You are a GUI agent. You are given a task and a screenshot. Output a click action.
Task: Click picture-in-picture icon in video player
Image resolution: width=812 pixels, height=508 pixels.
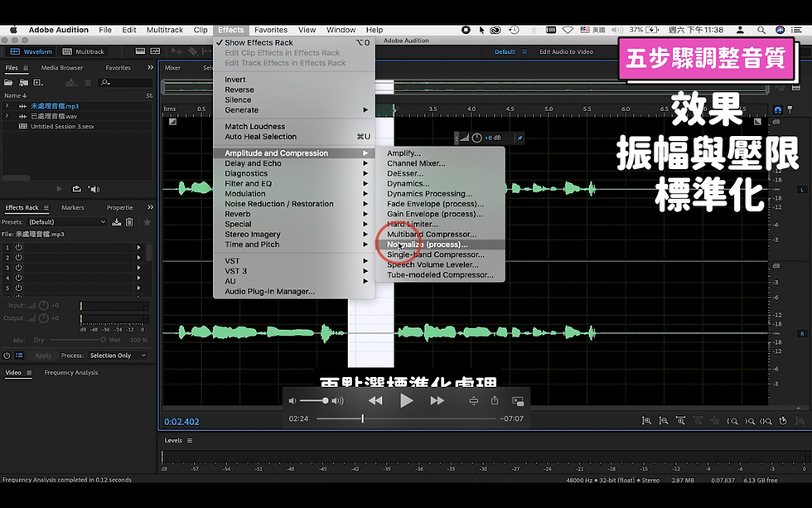tap(517, 401)
